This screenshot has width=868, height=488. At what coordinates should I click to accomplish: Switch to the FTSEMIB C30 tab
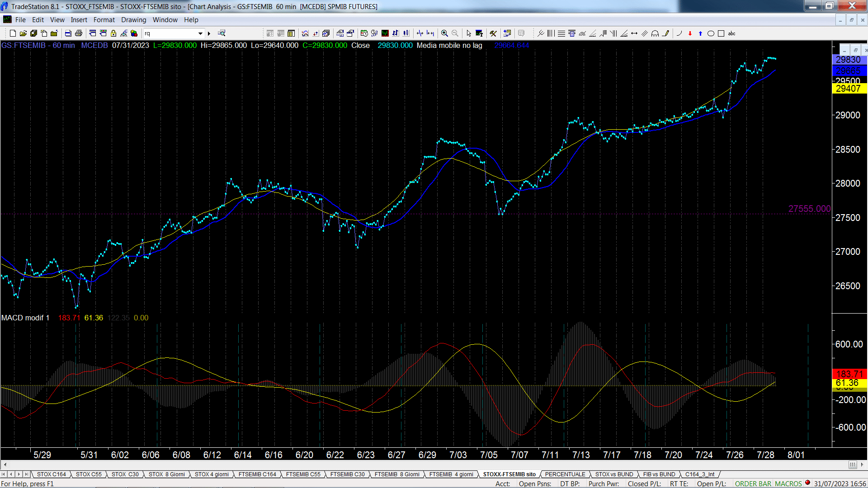click(x=347, y=474)
